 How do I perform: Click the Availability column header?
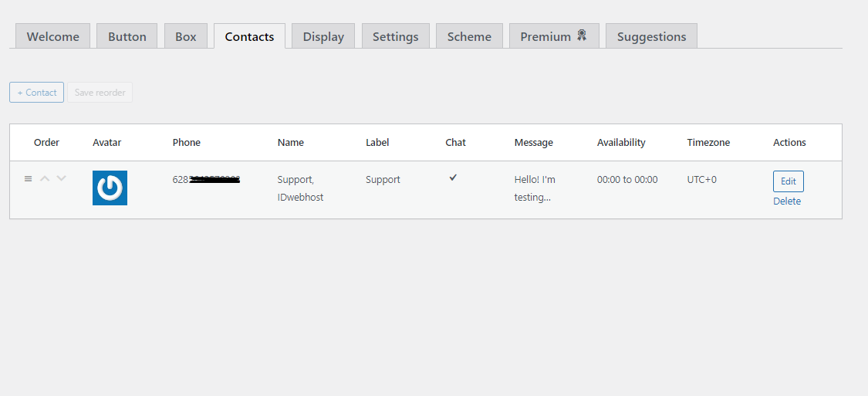(x=621, y=142)
